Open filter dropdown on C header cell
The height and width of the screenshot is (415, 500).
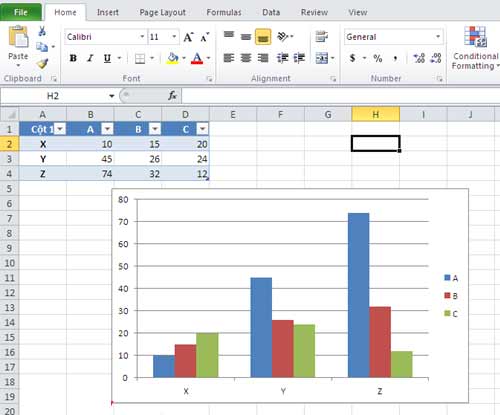point(203,129)
